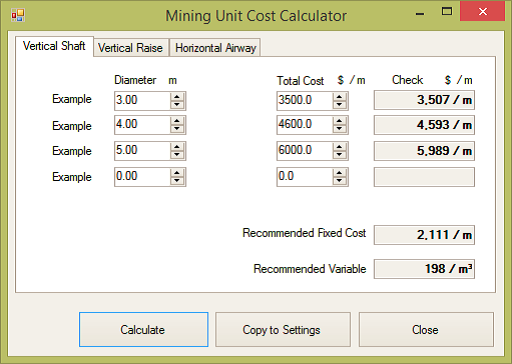Viewport: 512px width, 364px height.
Task: Click the Recommended Fixed Cost value 2,111 / m
Action: click(x=424, y=235)
